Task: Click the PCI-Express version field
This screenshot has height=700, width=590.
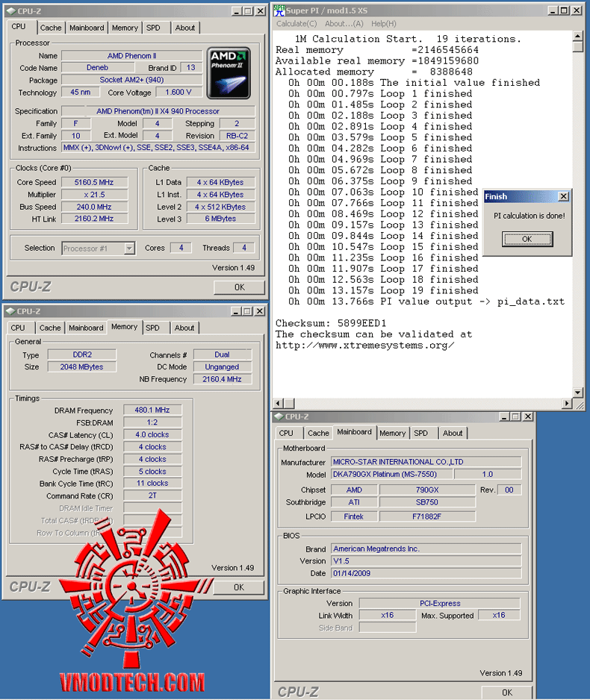Action: (440, 603)
